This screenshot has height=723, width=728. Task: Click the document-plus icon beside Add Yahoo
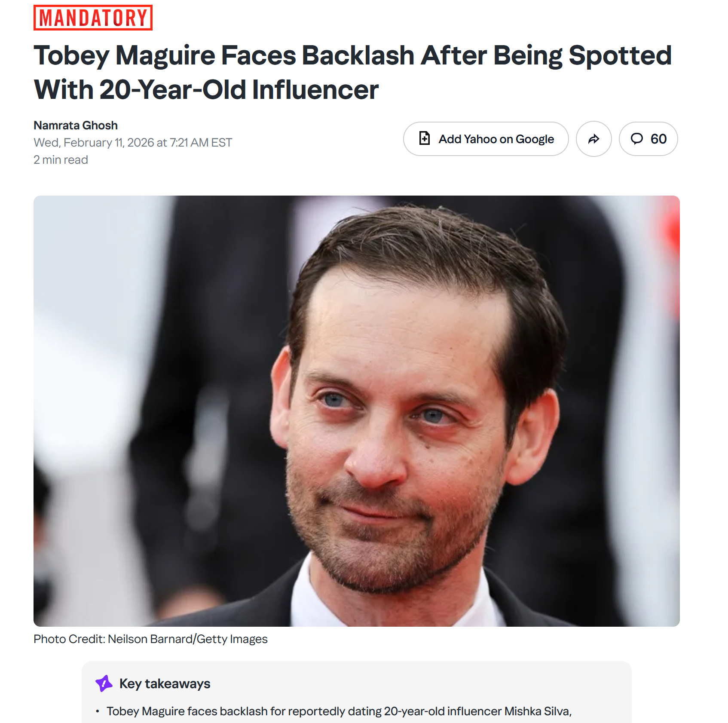point(424,138)
